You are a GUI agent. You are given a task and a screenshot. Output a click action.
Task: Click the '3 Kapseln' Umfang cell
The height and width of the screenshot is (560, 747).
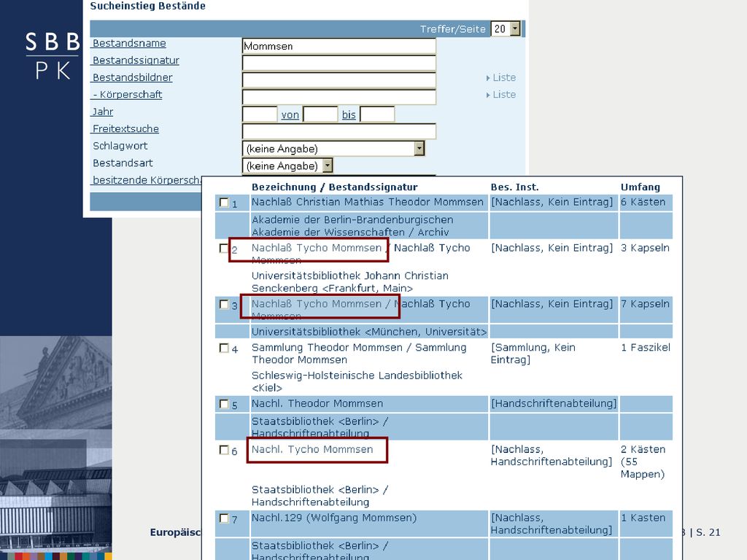pos(645,248)
